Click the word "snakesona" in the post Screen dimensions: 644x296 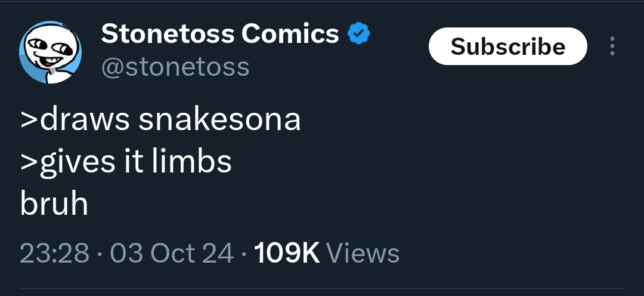[220, 119]
